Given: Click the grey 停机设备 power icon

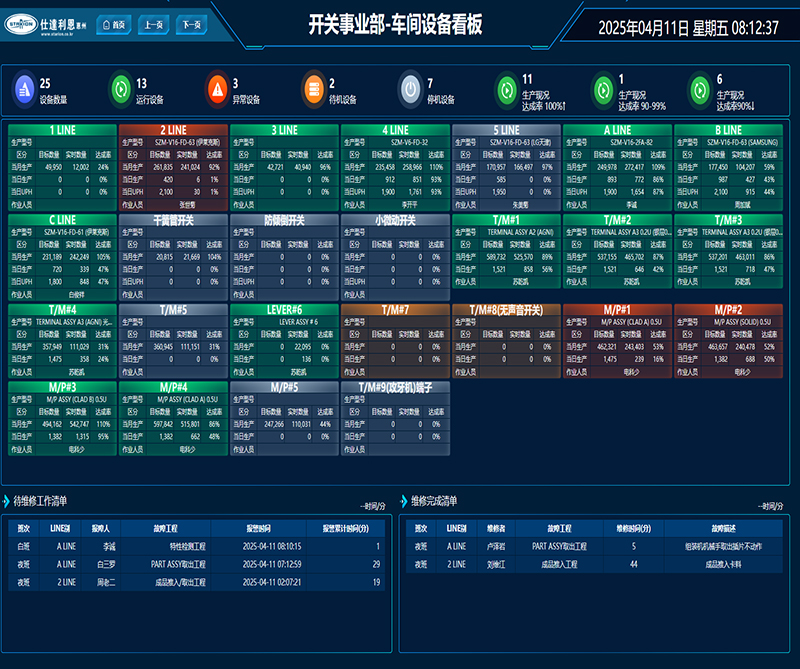Looking at the screenshot, I should coord(410,90).
